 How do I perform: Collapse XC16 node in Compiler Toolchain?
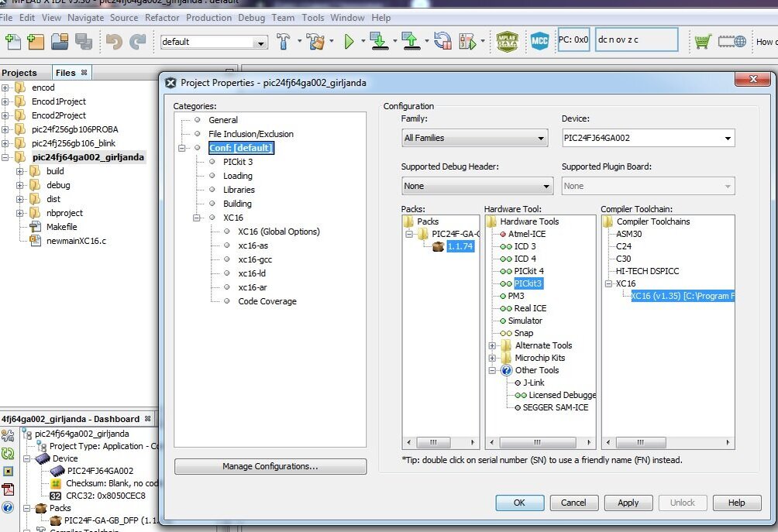pyautogui.click(x=609, y=283)
